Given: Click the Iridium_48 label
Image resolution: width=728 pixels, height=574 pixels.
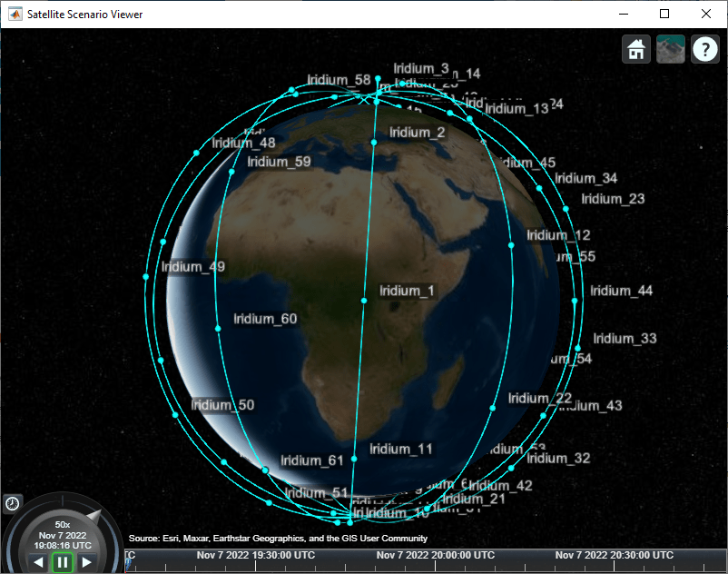Looking at the screenshot, I should pos(244,143).
